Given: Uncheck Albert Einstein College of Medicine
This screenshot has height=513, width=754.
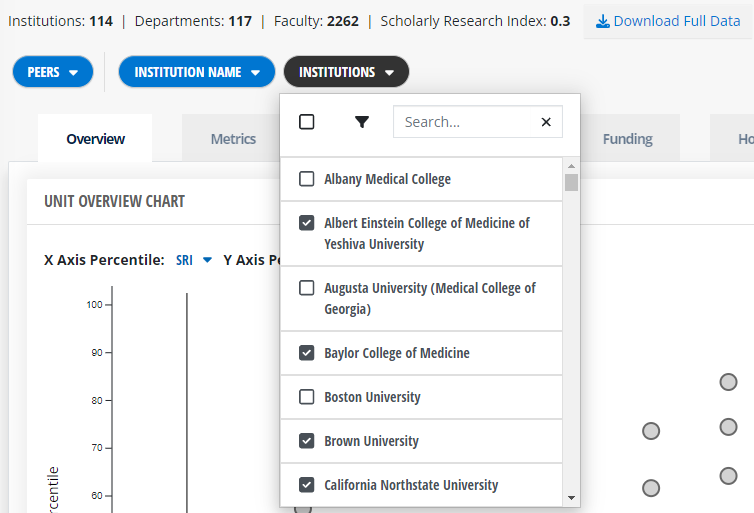Looking at the screenshot, I should [x=307, y=223].
